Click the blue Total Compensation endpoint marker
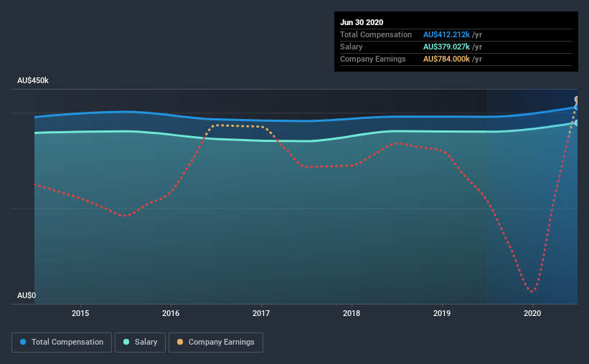The width and height of the screenshot is (589, 364). (576, 107)
